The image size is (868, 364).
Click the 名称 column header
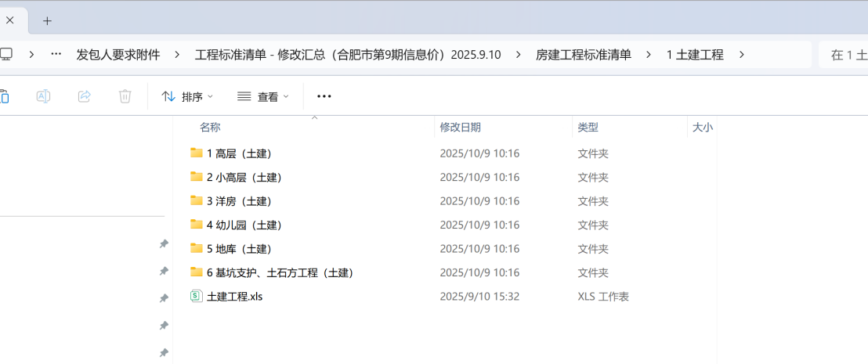[x=210, y=127]
